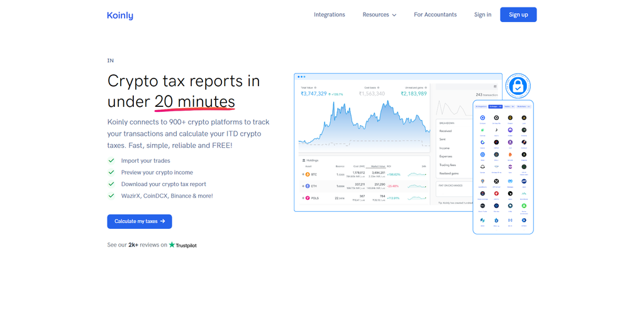Click the ₹1,563,340 cost basis figure
Viewport: 644px width, 315px height.
(372, 94)
